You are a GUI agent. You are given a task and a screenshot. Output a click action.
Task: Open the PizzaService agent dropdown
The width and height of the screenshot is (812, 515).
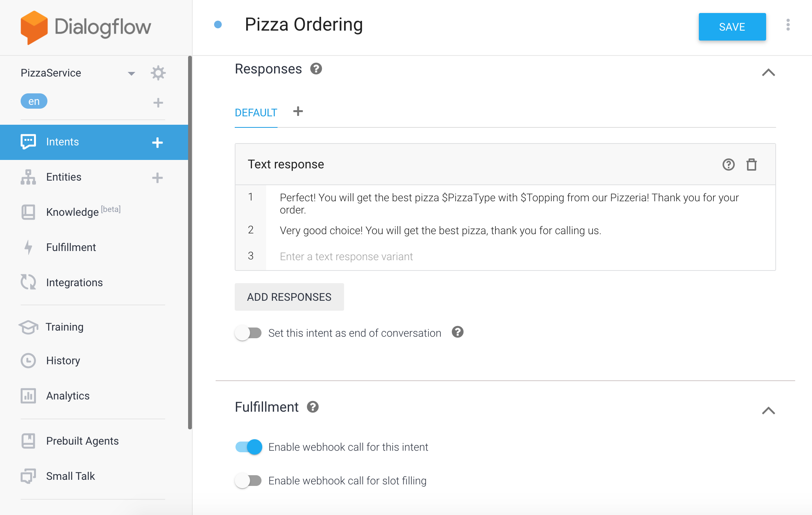(131, 73)
